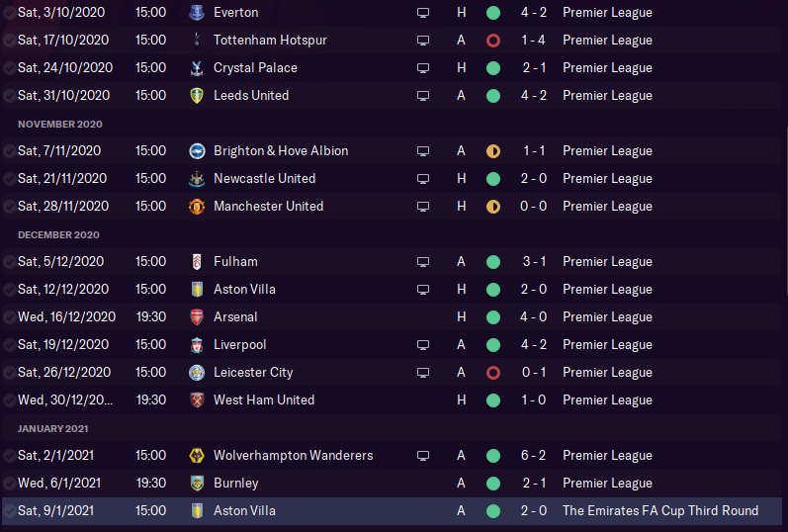Click the orange draw indicator on Brighton row
The height and width of the screenshot is (532, 788).
pos(492,151)
